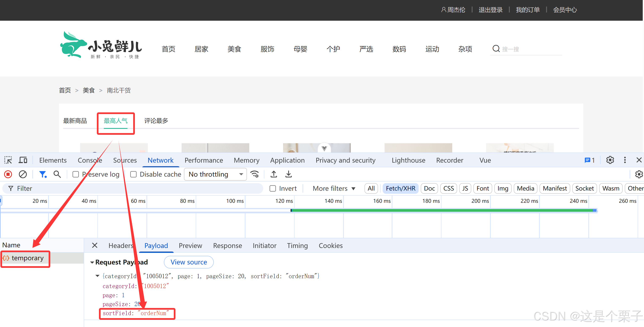This screenshot has height=327, width=644.
Task: Click the network filter funnel icon
Action: (43, 174)
